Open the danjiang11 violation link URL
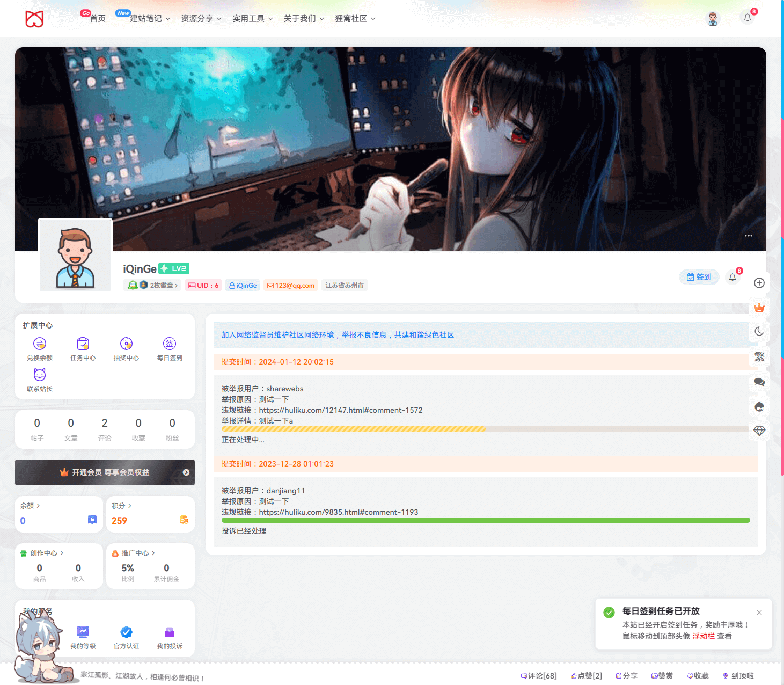This screenshot has width=784, height=685. pos(339,512)
